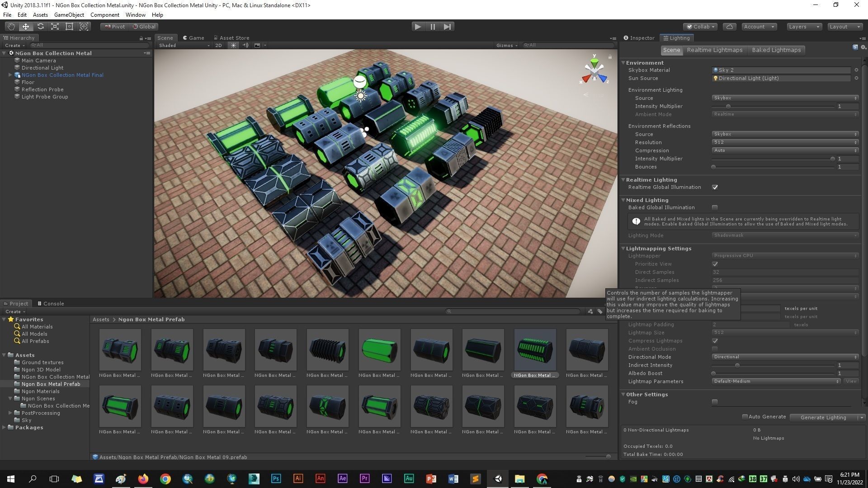The width and height of the screenshot is (868, 488).
Task: Click the Generate Lighting button
Action: (x=823, y=418)
